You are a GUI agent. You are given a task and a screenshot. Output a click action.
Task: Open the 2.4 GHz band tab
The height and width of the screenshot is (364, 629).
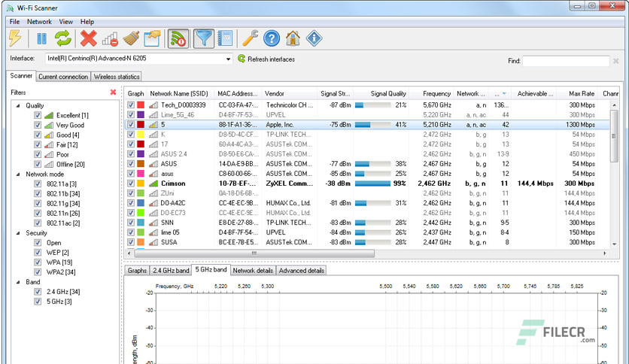tap(171, 271)
